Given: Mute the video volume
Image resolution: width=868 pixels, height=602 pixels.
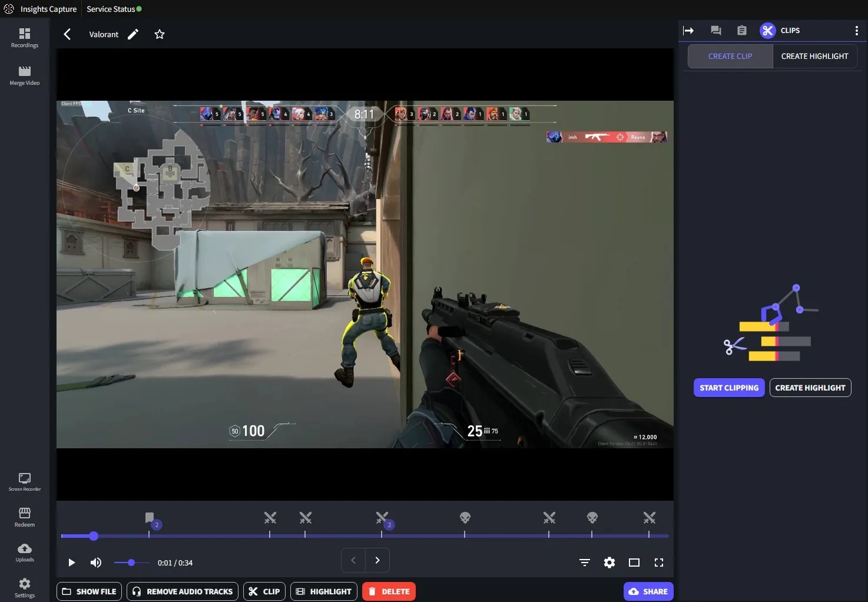Looking at the screenshot, I should [95, 563].
